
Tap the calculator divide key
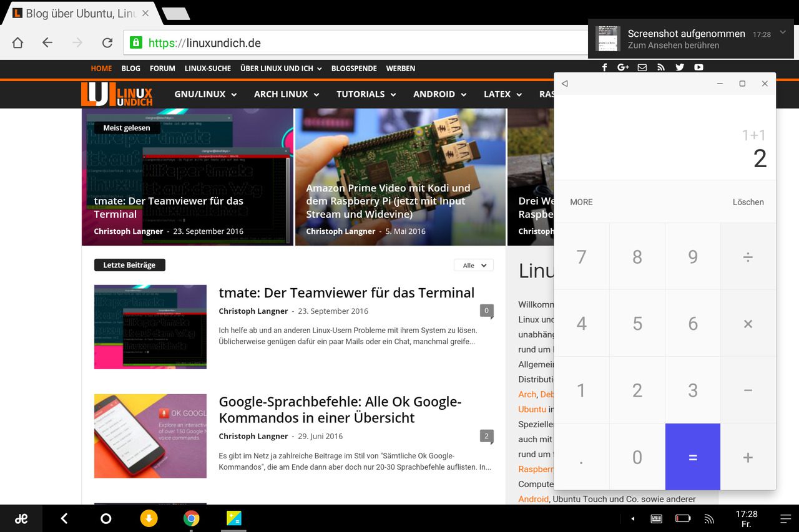pyautogui.click(x=748, y=257)
